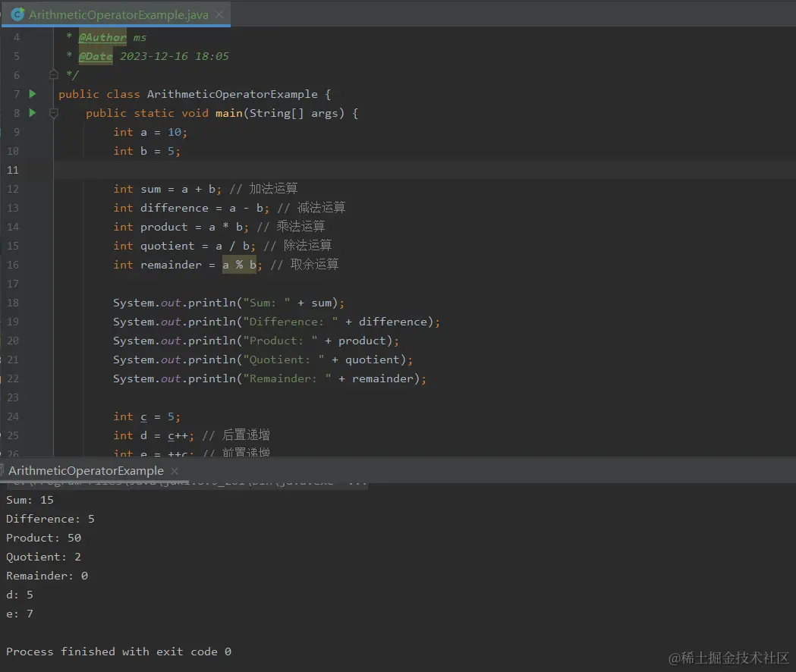Collapse the Javadoc comment fold marker at line 6
This screenshot has width=796, height=672.
coord(54,75)
